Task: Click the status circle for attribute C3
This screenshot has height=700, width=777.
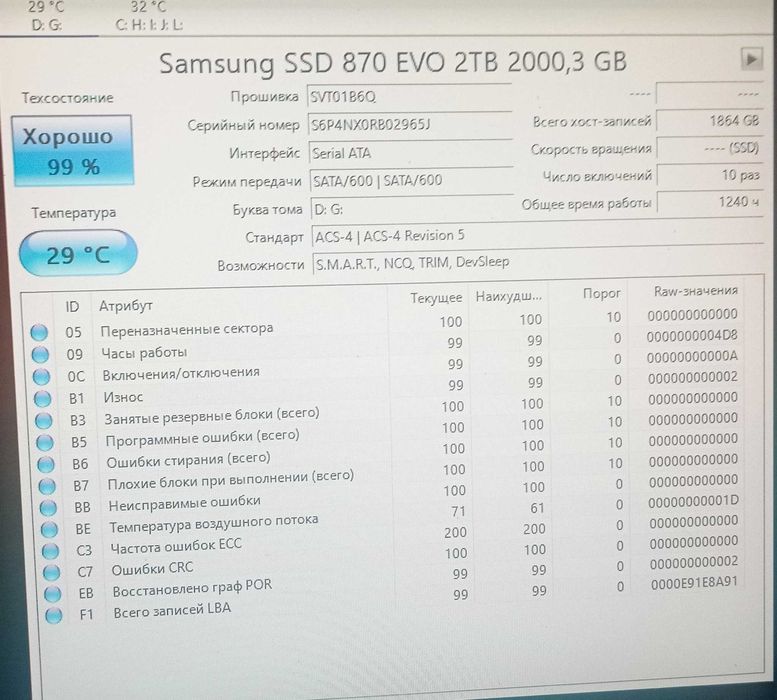Action: (x=51, y=550)
